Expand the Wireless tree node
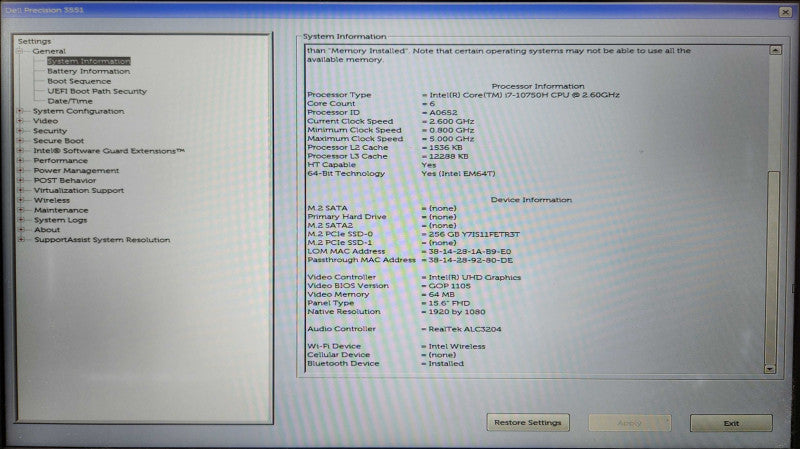 pos(20,200)
